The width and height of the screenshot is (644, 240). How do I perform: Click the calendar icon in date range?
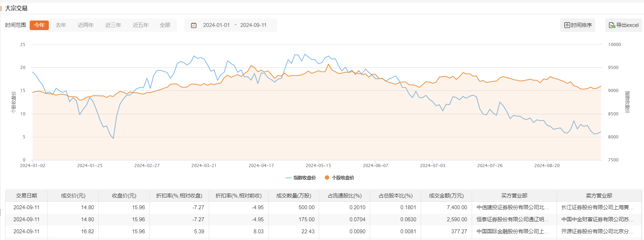pyautogui.click(x=194, y=25)
